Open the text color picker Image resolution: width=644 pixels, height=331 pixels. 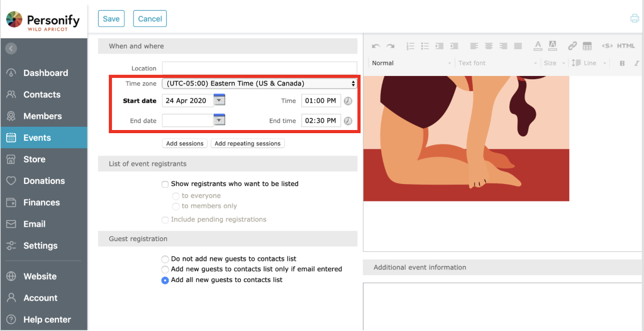pos(538,46)
